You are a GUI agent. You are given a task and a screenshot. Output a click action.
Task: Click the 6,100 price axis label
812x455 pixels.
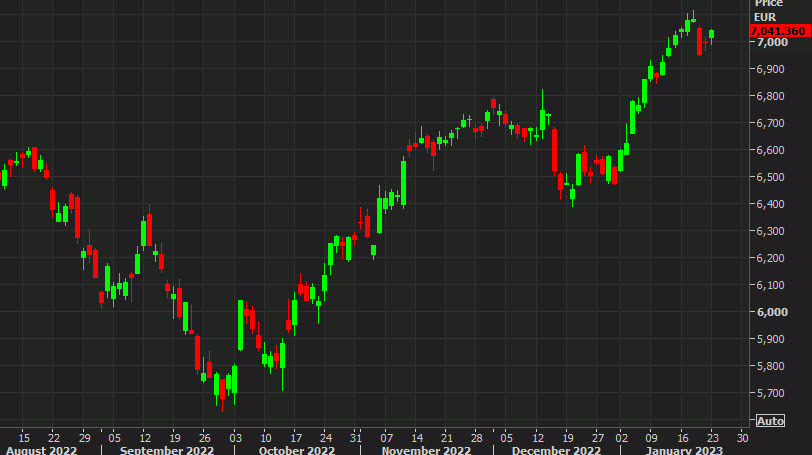pos(772,285)
